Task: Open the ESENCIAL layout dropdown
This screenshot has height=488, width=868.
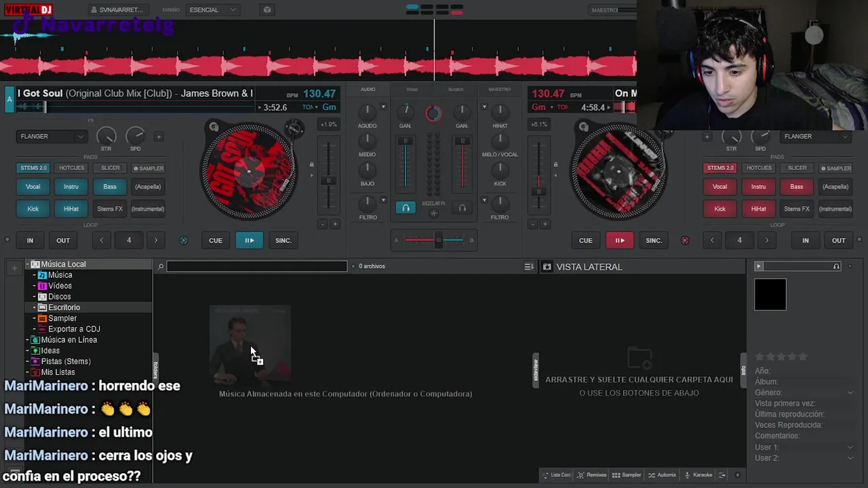Action: pyautogui.click(x=213, y=10)
